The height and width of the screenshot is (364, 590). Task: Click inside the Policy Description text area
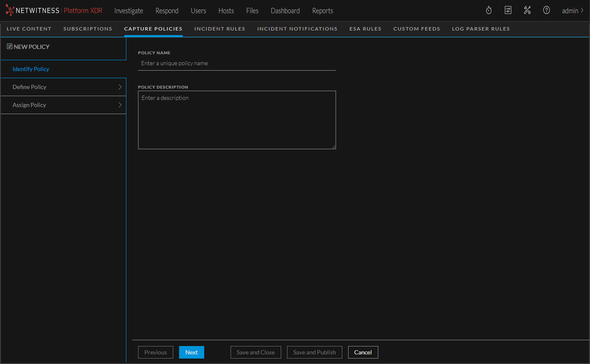click(237, 120)
